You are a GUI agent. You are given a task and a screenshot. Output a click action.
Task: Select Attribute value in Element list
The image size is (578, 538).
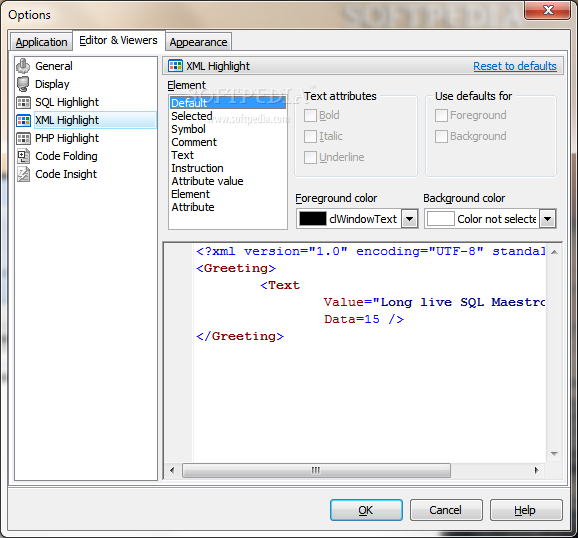pos(228,181)
